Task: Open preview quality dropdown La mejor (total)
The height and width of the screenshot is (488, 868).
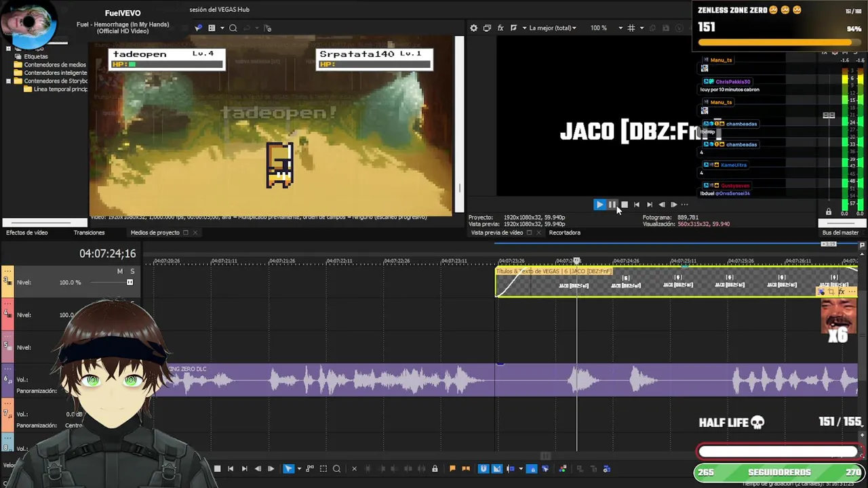Action: click(553, 28)
